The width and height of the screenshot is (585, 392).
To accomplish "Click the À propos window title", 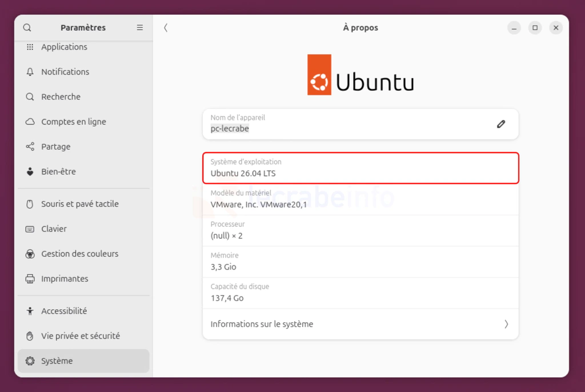I will (360, 27).
